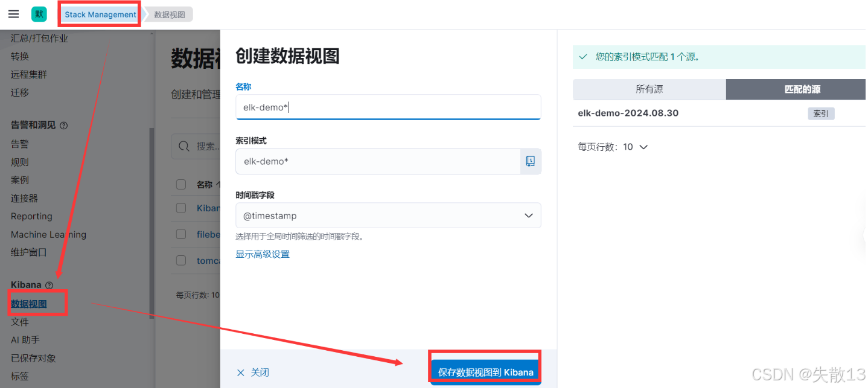The height and width of the screenshot is (390, 868).
Task: Open 连接器 in sidebar
Action: pyautogui.click(x=24, y=198)
